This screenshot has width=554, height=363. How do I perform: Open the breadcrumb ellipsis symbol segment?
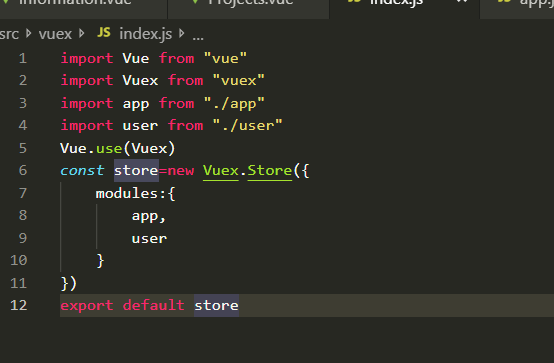(198, 38)
